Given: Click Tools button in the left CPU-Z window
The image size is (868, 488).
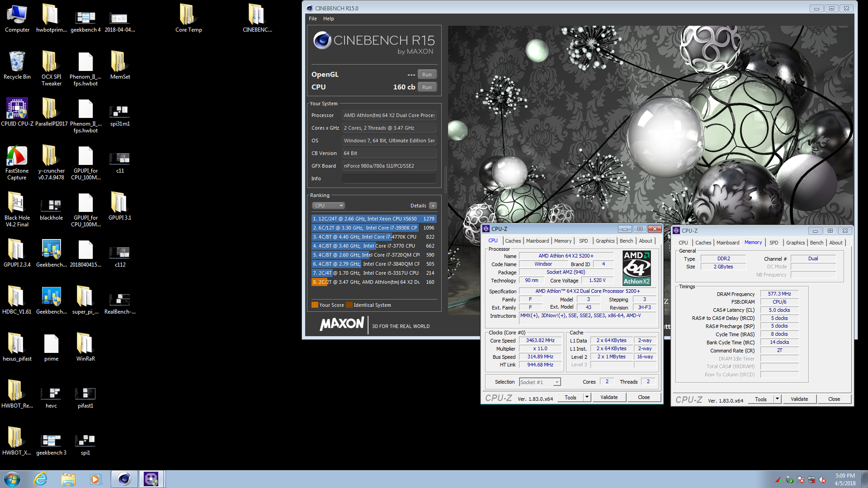Looking at the screenshot, I should coord(571,397).
